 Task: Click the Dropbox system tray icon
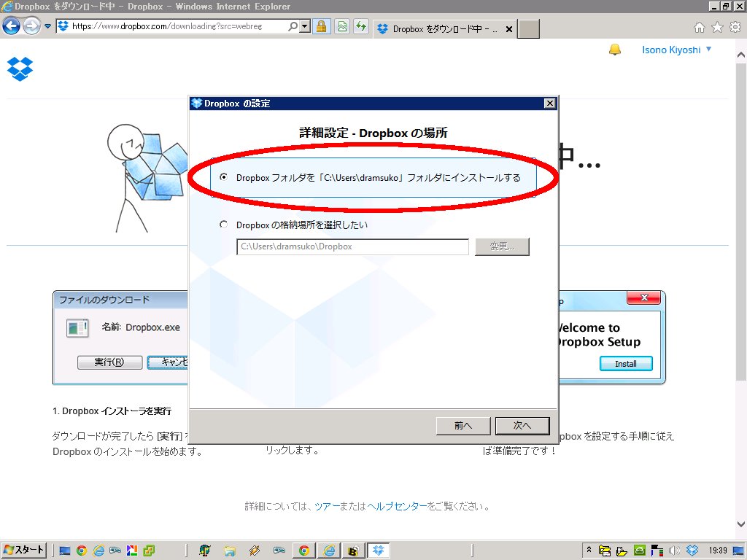click(692, 551)
